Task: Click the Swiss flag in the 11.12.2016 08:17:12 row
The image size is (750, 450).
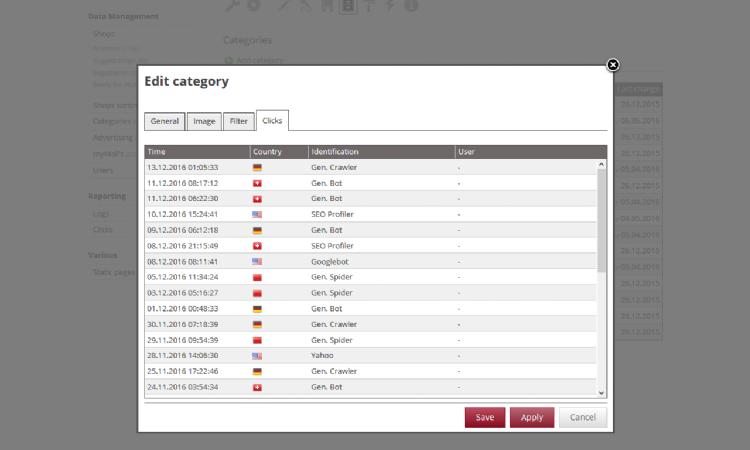Action: [257, 183]
